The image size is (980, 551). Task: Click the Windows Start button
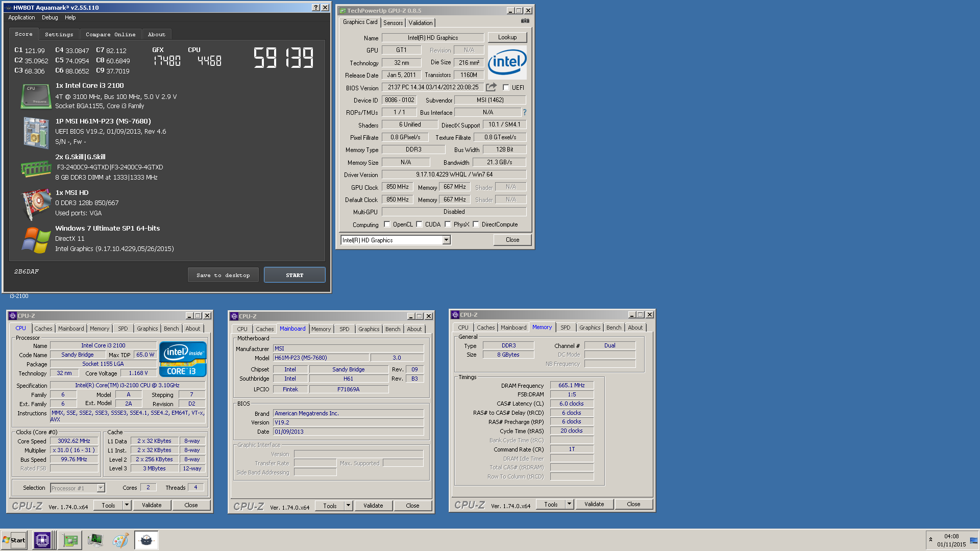coord(14,540)
